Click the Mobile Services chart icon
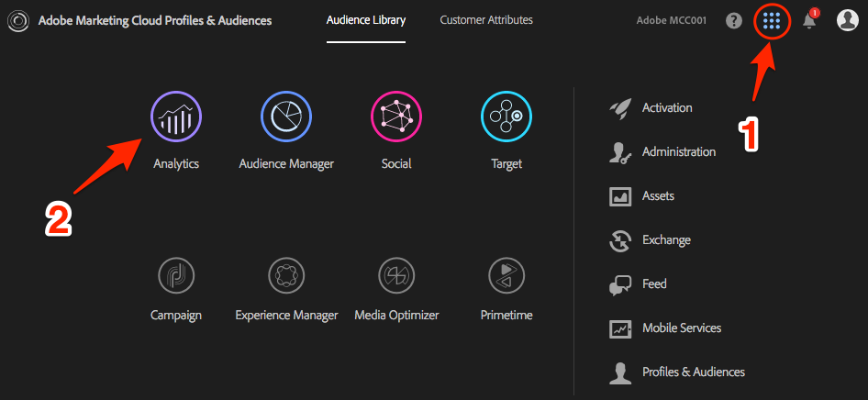 (x=620, y=328)
